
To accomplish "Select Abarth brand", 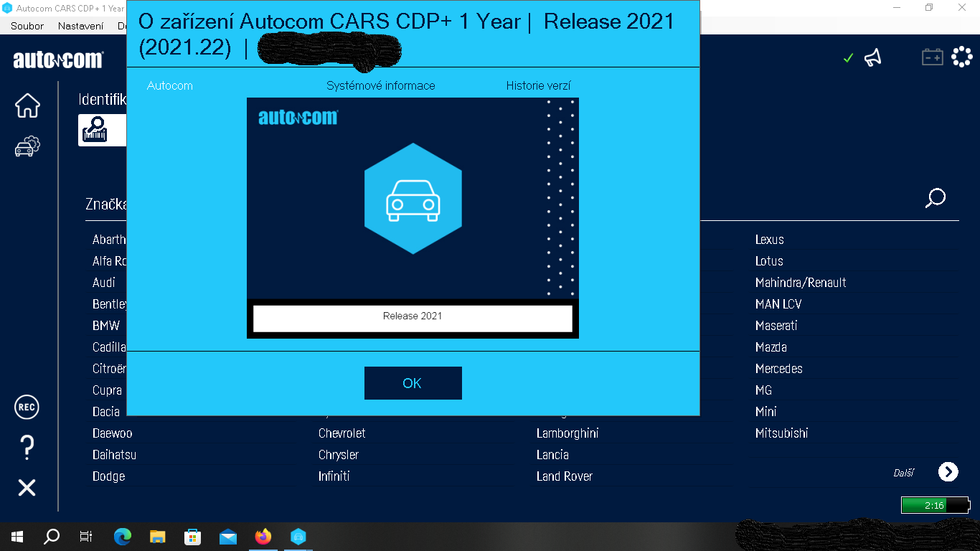I will click(109, 240).
